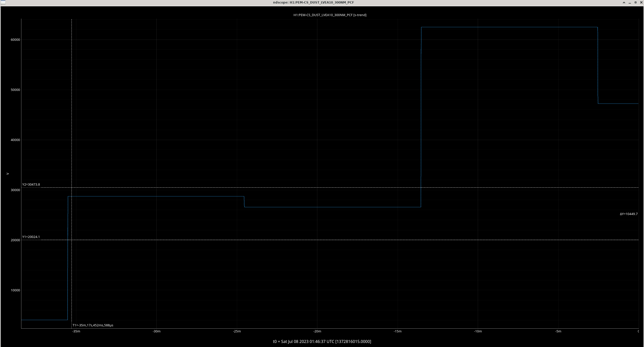The height and width of the screenshot is (347, 644).
Task: Click the plot title H1:PEM-CS_DUST_LVEA10_300NM_PCF [s-trend]
Action: click(x=330, y=15)
